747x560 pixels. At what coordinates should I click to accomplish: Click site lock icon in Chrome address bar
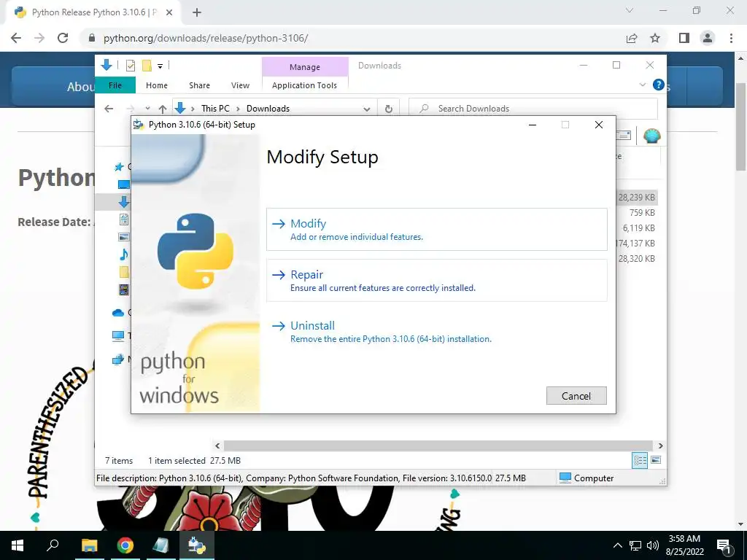[x=92, y=38]
